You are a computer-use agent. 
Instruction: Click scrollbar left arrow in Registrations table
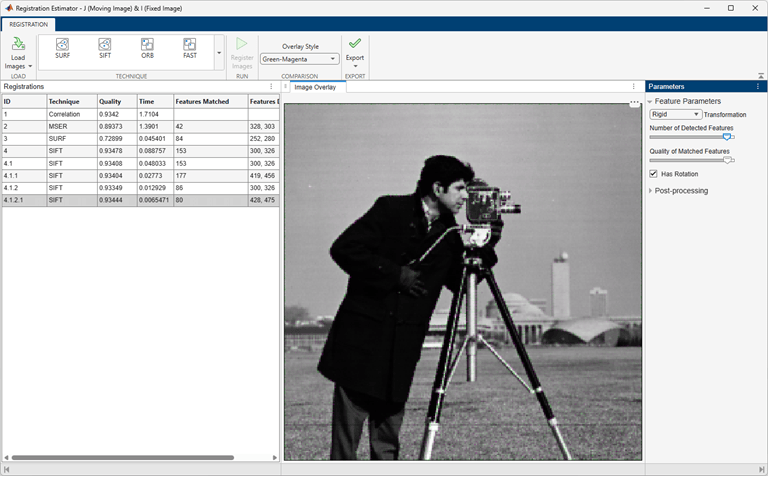(6, 457)
